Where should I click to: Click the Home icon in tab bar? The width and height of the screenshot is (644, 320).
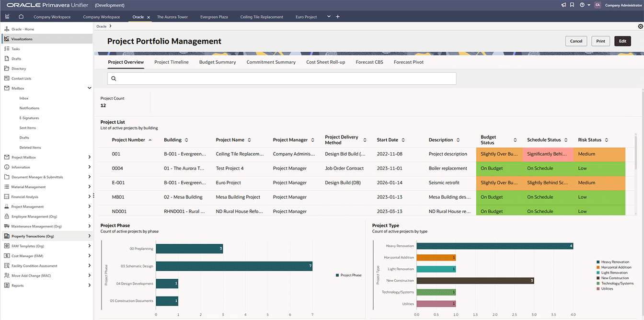[21, 17]
